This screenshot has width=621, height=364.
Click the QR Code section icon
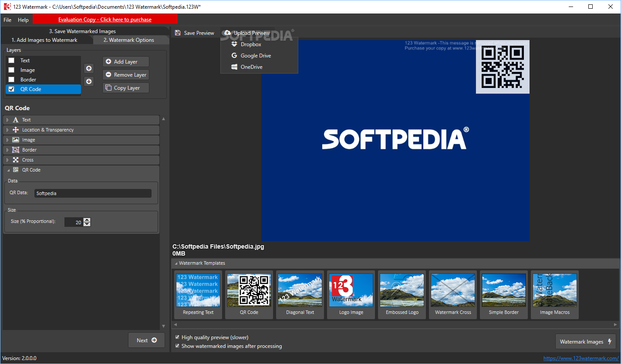coord(16,170)
